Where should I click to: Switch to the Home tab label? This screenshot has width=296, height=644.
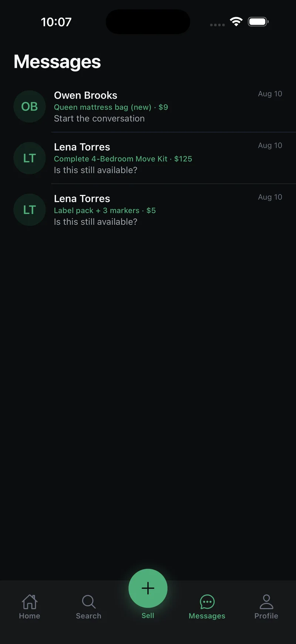point(30,616)
